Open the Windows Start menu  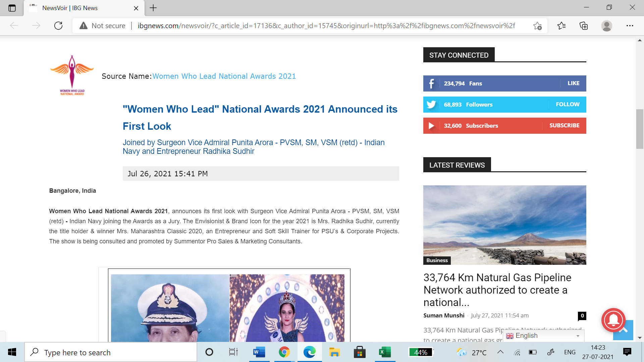[12, 352]
